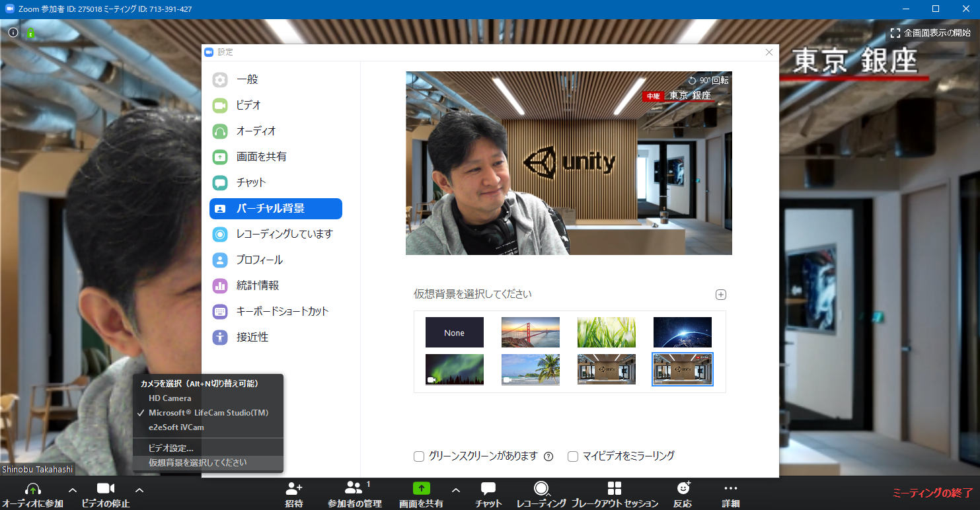Stop video with the ビデオの停止 button
Image resolution: width=980 pixels, height=510 pixels.
point(106,495)
